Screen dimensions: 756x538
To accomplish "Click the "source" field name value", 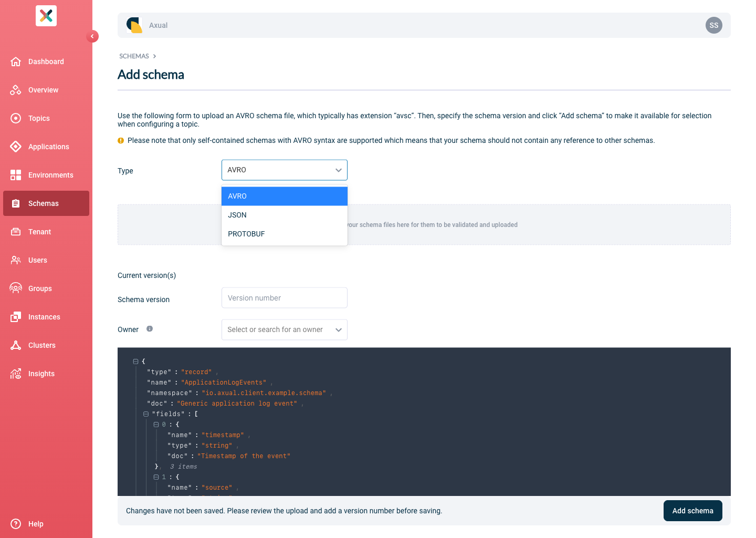I will point(217,488).
